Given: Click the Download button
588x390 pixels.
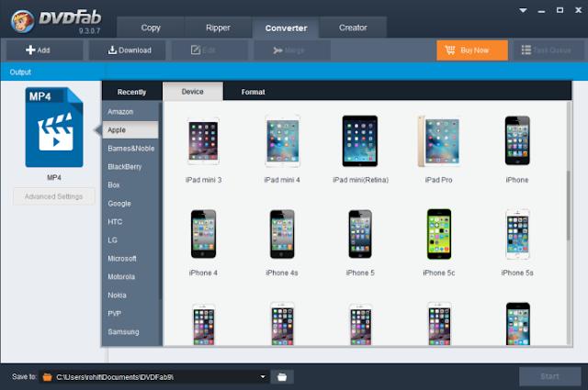Looking at the screenshot, I should click(x=127, y=50).
